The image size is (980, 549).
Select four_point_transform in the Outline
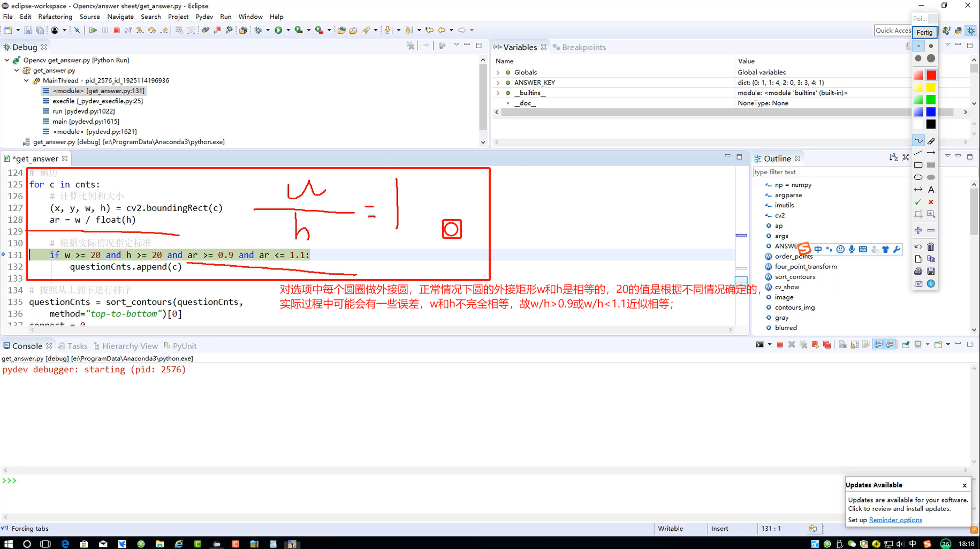pos(806,267)
